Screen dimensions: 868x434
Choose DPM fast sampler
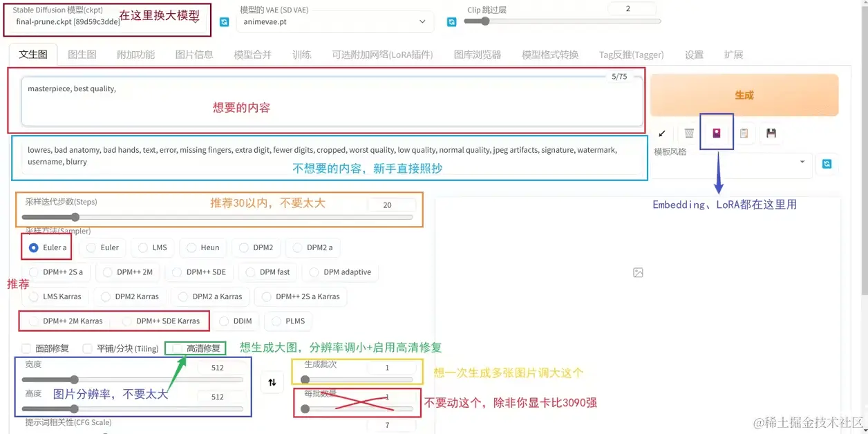[x=267, y=272]
